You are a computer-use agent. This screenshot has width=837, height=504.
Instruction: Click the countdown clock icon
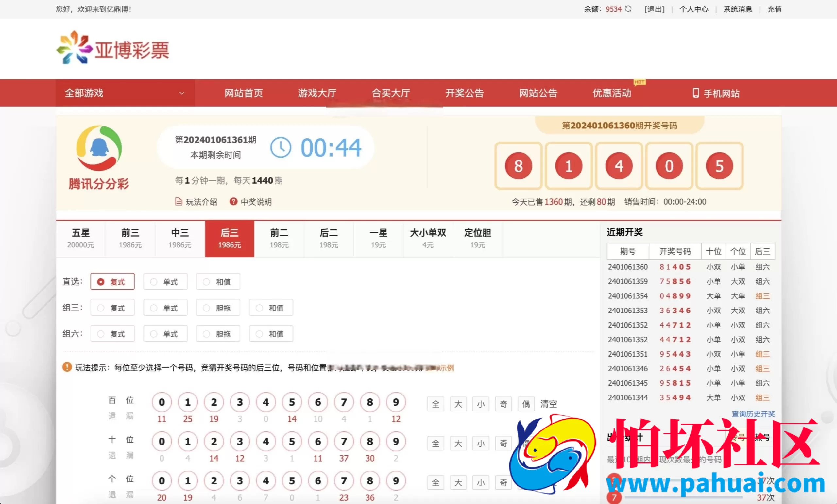281,147
